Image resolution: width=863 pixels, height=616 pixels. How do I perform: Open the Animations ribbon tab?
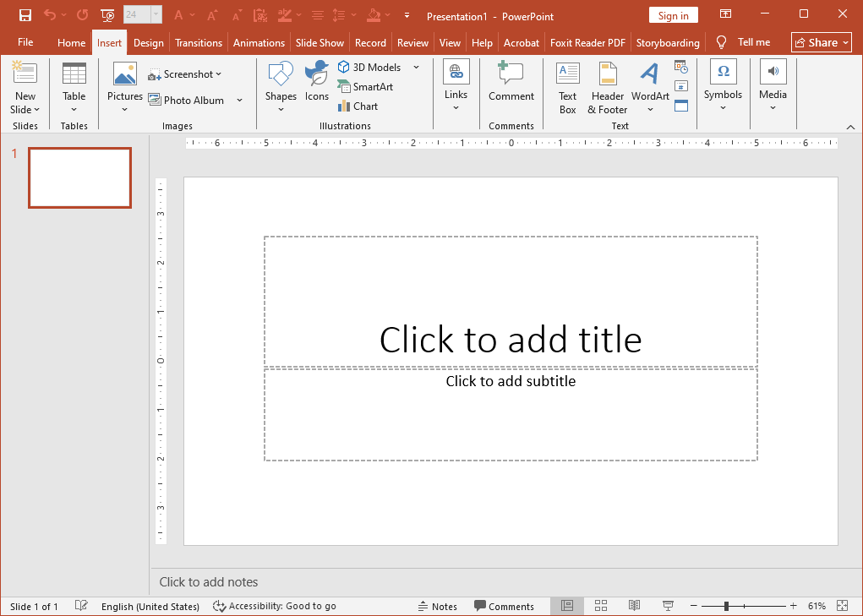[259, 41]
